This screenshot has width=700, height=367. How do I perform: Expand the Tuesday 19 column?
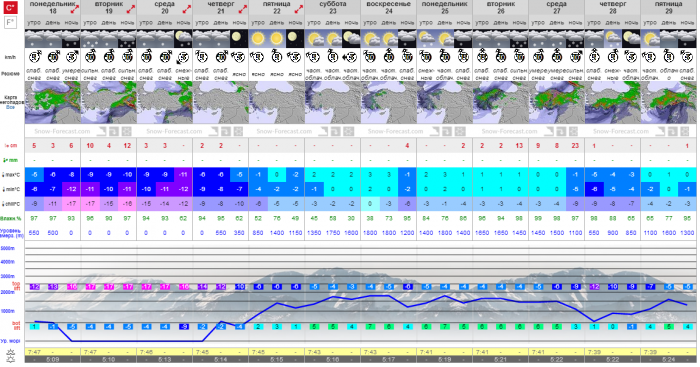point(131,9)
